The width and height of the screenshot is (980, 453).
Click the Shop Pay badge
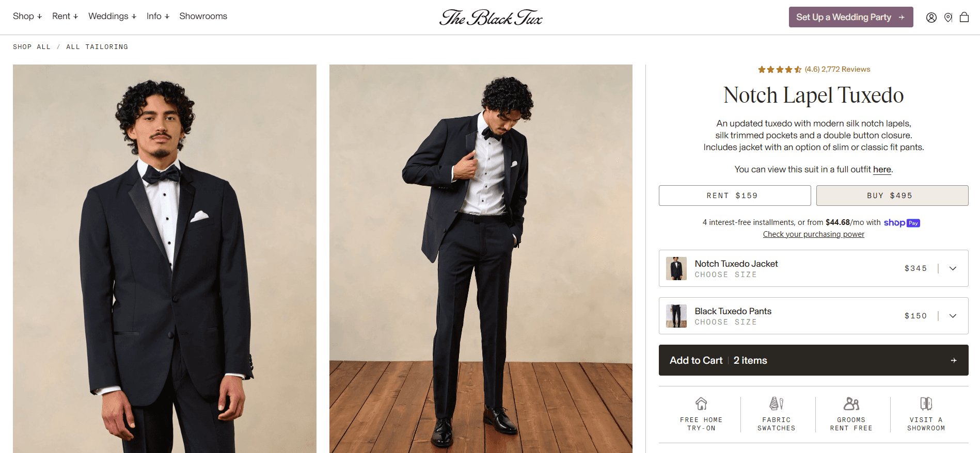pos(902,223)
